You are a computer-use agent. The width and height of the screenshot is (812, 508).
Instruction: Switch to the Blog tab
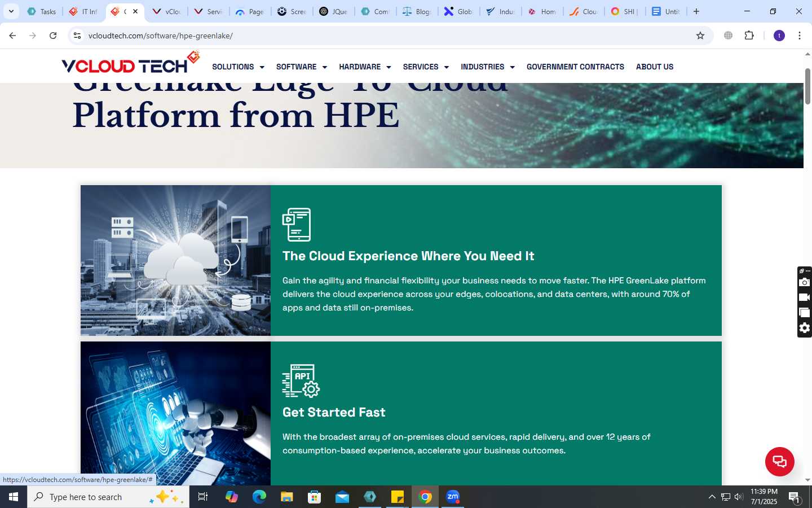417,11
